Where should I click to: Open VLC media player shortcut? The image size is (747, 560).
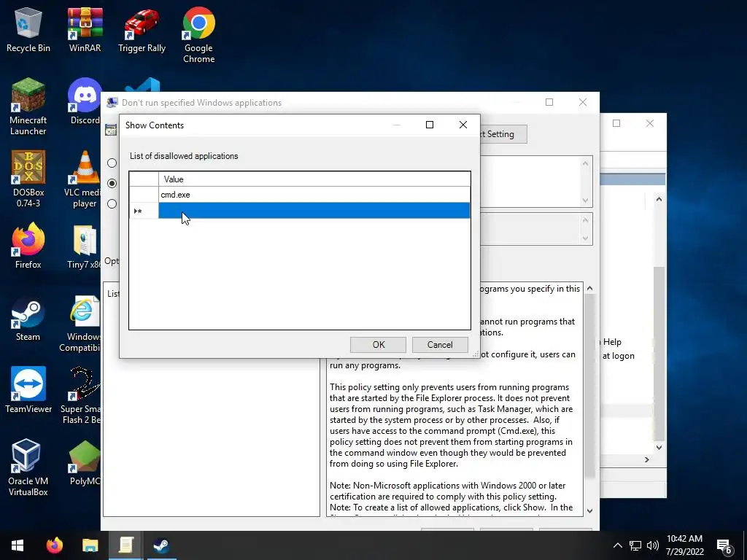84,179
